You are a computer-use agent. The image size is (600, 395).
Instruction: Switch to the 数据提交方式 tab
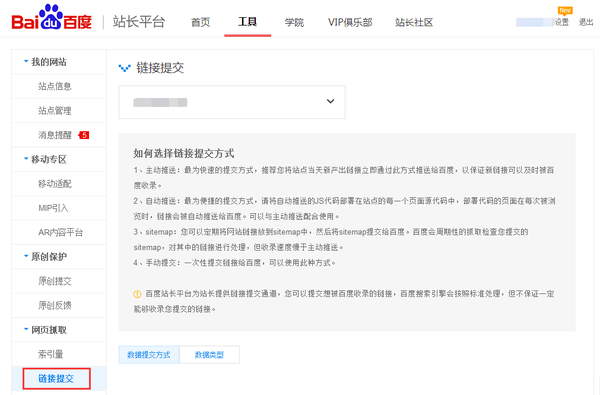149,355
